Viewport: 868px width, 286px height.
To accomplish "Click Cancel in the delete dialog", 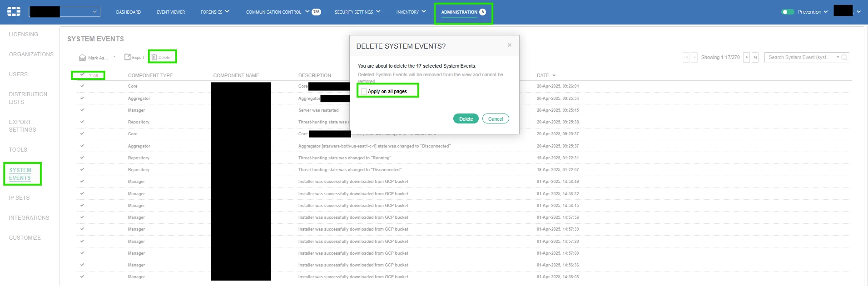I will point(496,119).
